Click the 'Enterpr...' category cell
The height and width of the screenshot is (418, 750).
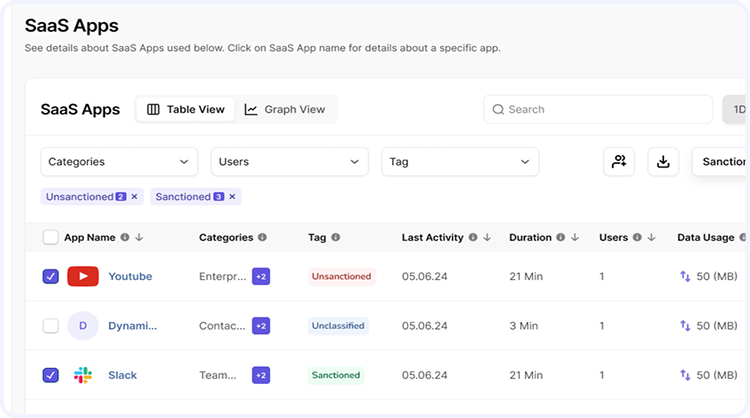(222, 276)
